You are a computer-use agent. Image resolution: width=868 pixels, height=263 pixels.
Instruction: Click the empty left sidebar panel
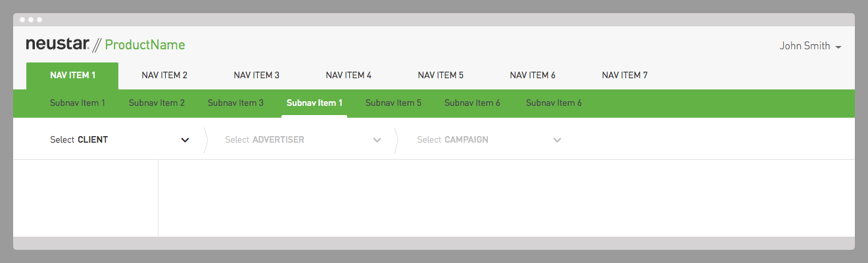pos(85,198)
